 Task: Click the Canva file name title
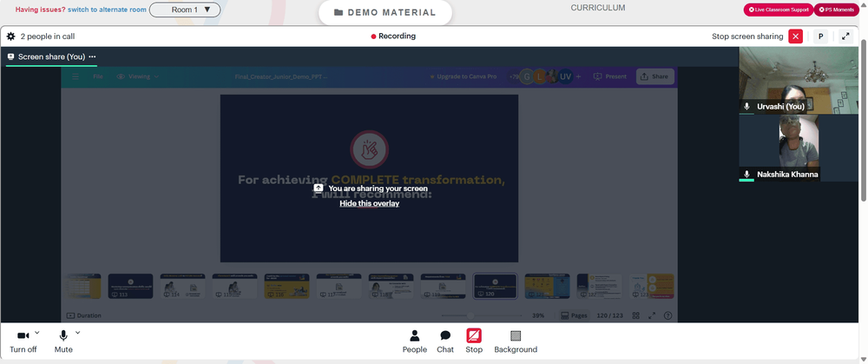[281, 76]
